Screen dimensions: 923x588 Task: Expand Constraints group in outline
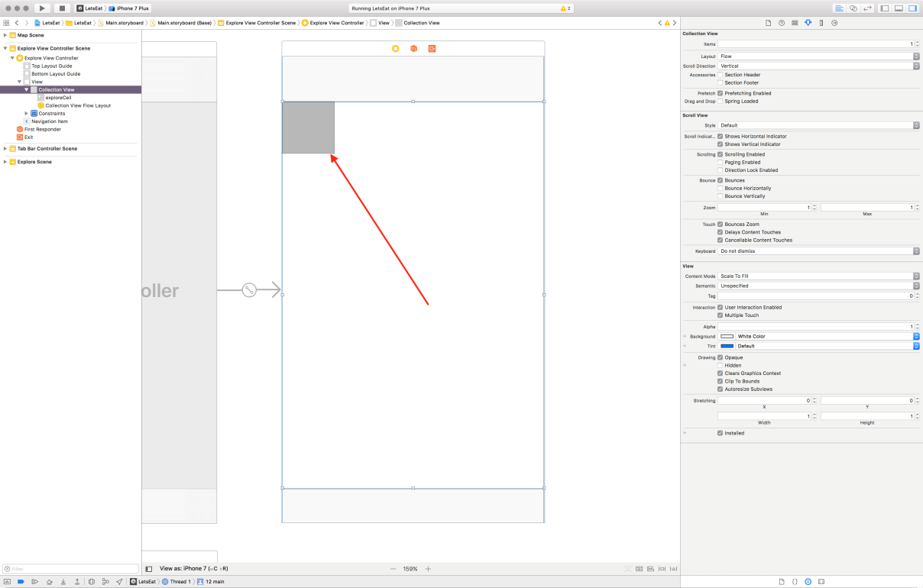27,113
